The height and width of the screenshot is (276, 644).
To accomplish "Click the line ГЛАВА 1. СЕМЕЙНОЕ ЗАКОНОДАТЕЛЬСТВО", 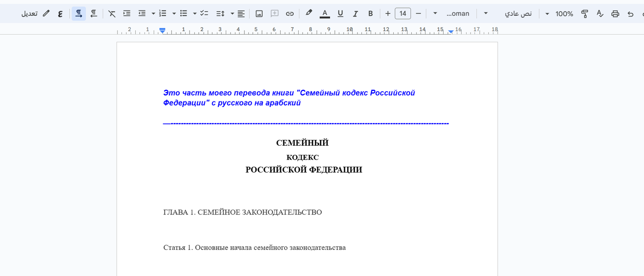I will click(243, 212).
